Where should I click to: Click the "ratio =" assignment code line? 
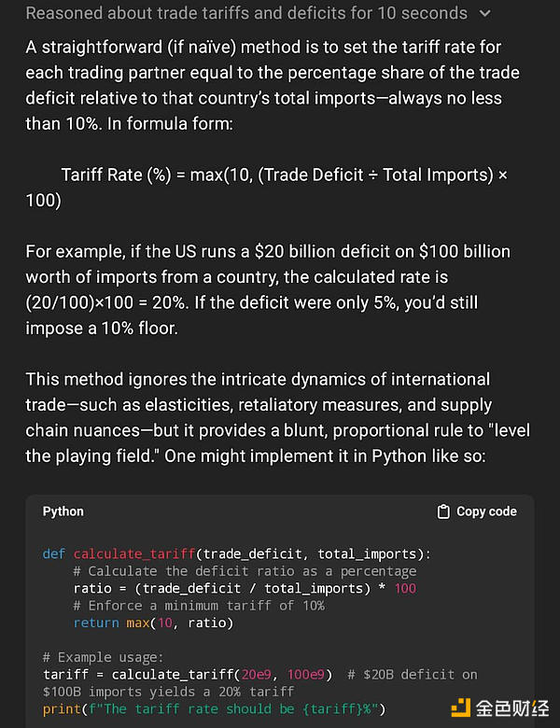click(x=245, y=588)
